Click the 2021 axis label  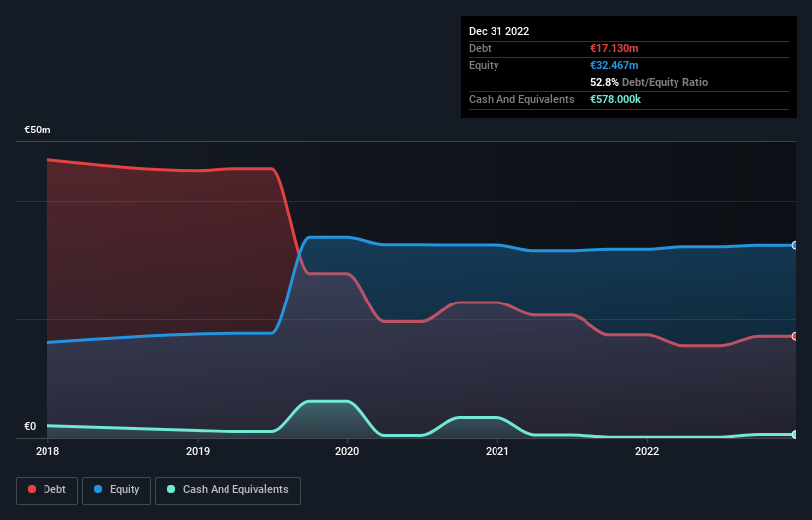[x=497, y=451]
